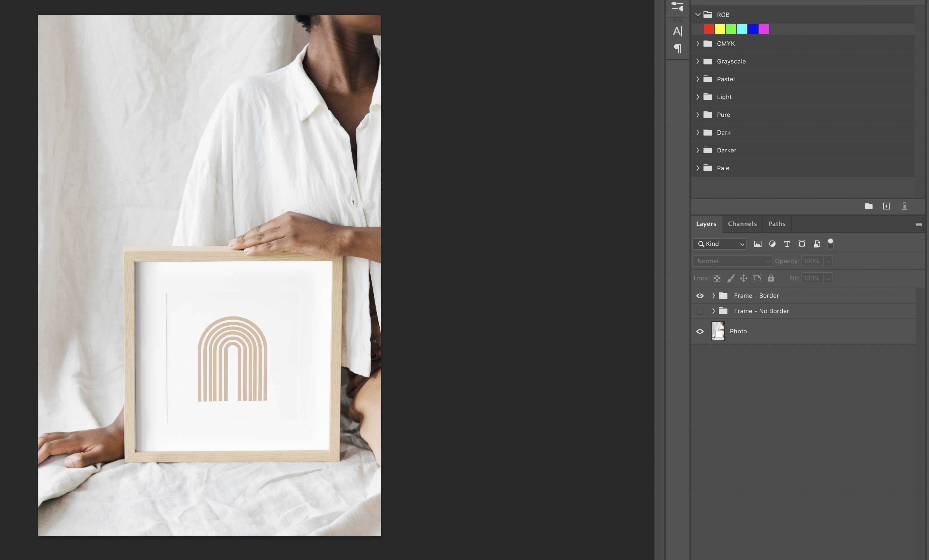Switch to the Paths tab
This screenshot has width=929, height=560.
[x=777, y=224]
